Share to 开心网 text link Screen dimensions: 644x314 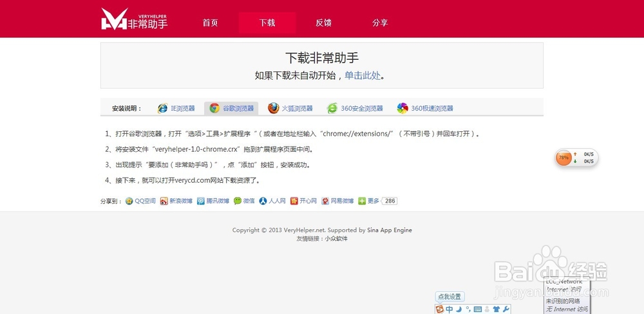[x=308, y=201]
